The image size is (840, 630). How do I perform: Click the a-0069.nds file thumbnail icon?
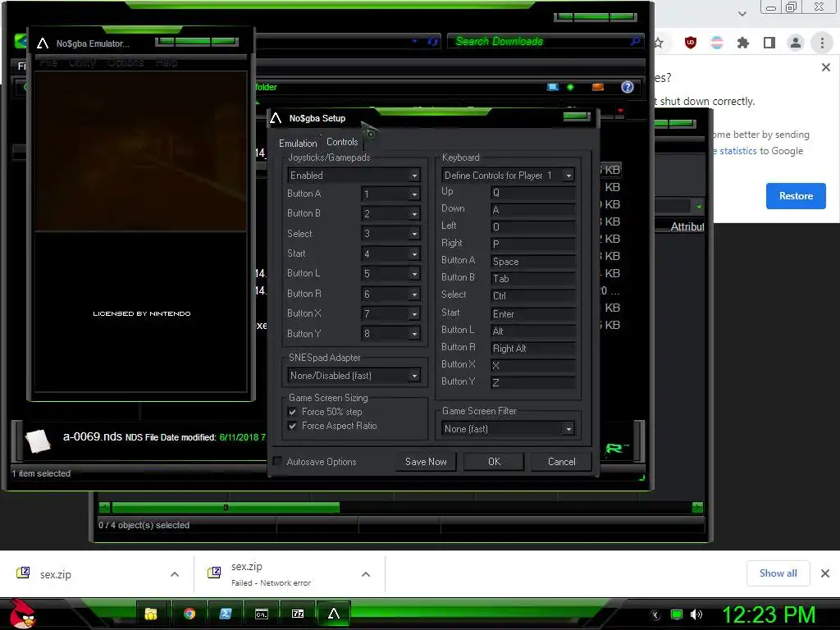tap(38, 441)
